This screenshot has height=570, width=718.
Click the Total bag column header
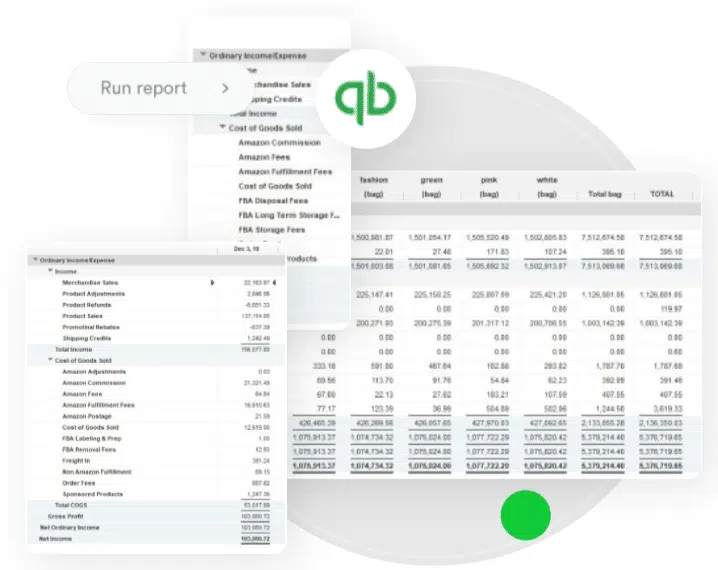pos(604,194)
